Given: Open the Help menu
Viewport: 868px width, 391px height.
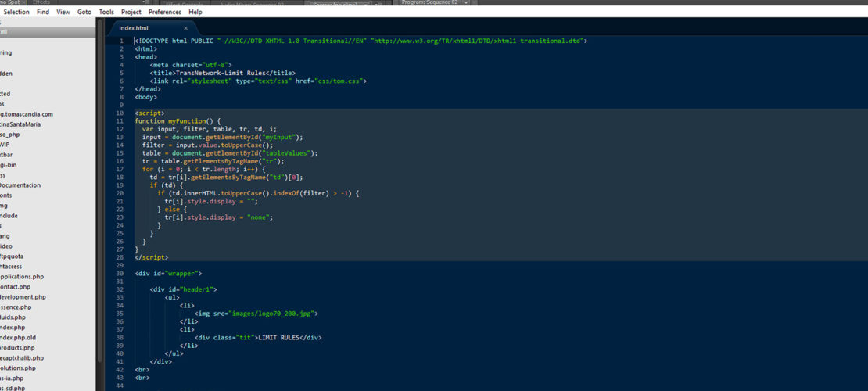Looking at the screenshot, I should [x=195, y=12].
